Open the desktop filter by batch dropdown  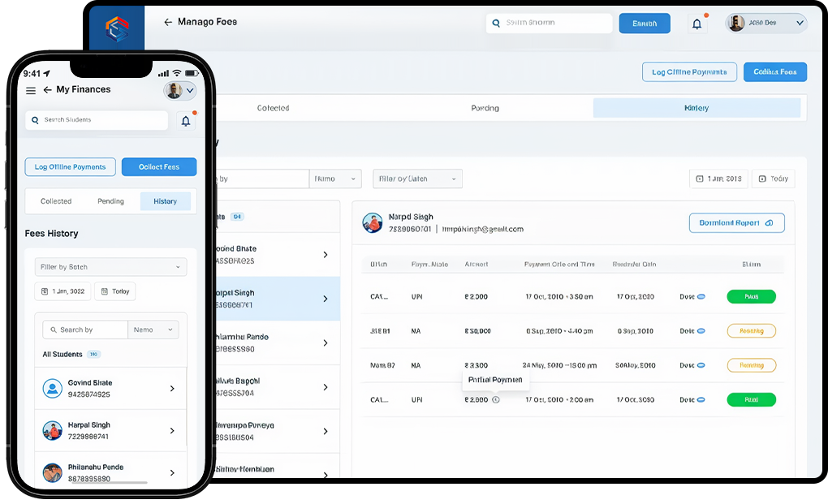pyautogui.click(x=417, y=179)
